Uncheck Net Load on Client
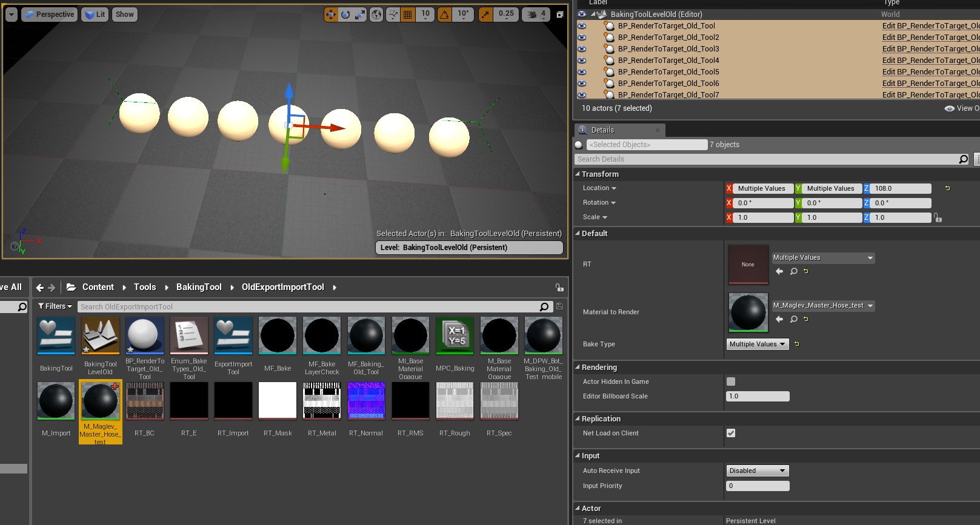Viewport: 980px width, 525px height. coord(731,433)
